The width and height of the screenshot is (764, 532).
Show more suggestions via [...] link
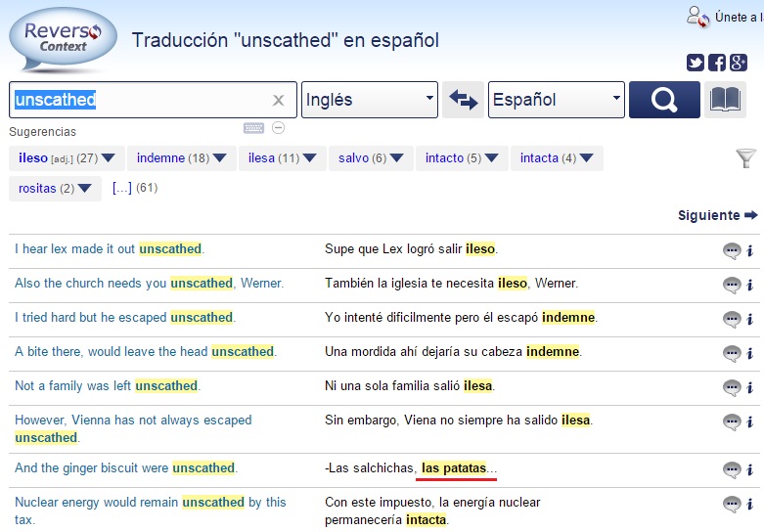(x=122, y=188)
